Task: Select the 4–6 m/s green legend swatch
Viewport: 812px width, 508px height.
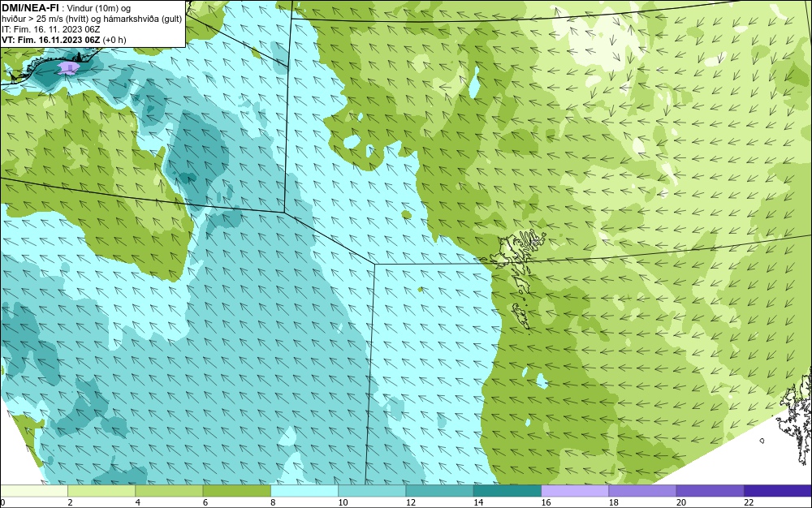Action: (x=170, y=491)
